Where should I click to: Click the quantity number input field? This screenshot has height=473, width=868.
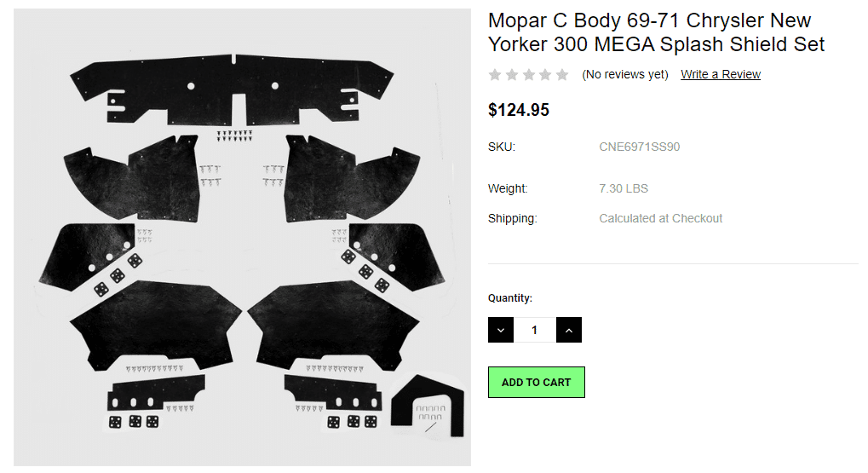[x=535, y=330]
